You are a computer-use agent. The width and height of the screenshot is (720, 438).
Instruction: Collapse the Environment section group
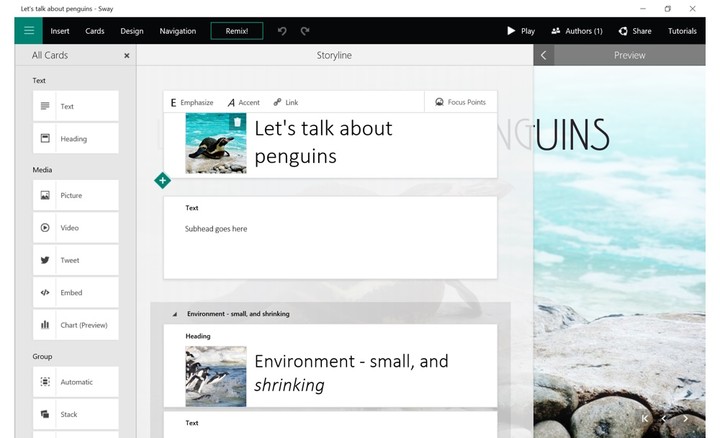(x=175, y=314)
